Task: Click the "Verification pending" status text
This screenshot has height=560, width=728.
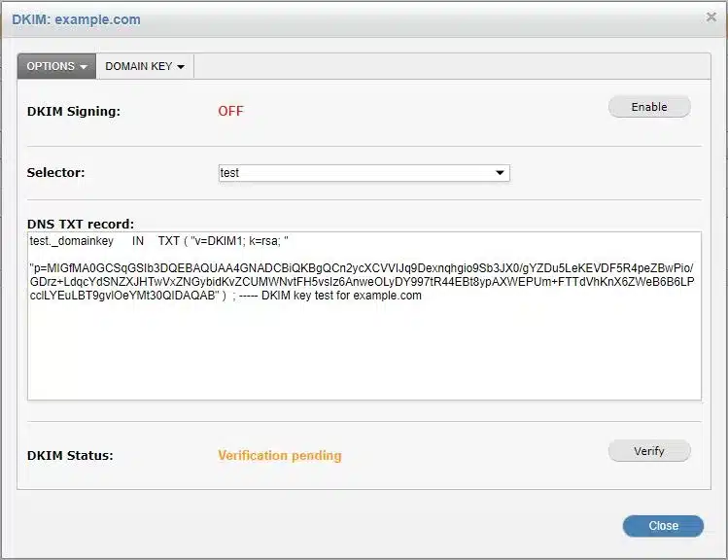Action: point(280,455)
